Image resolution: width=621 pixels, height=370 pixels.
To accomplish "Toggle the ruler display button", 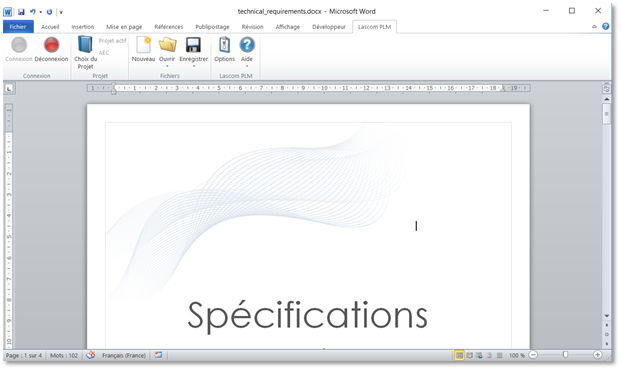I will click(606, 89).
